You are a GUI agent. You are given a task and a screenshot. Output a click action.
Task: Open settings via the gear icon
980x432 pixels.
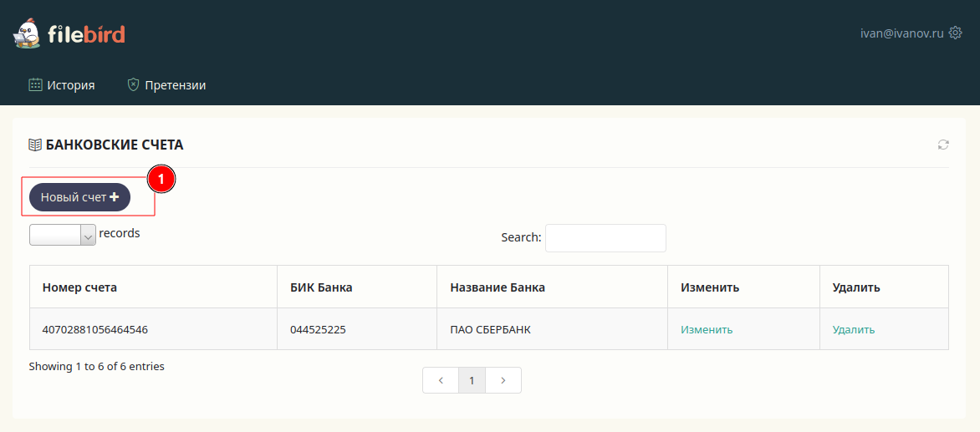[956, 33]
